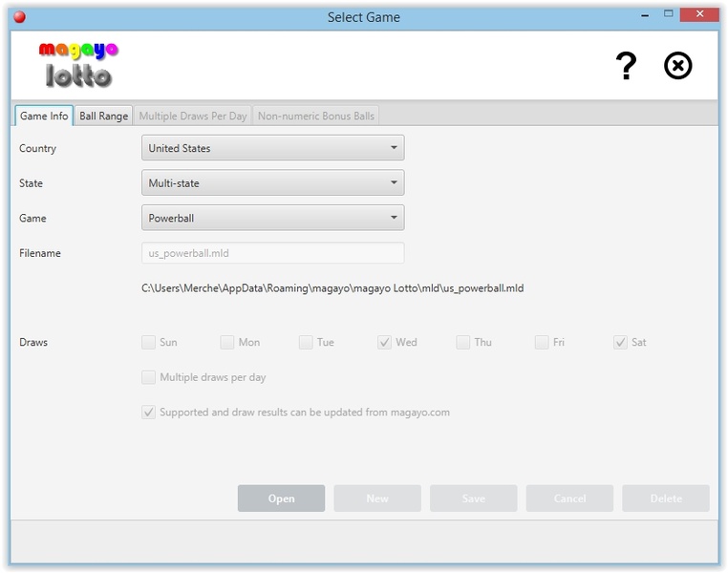Expand the Game dropdown showing Powerball

click(x=273, y=218)
